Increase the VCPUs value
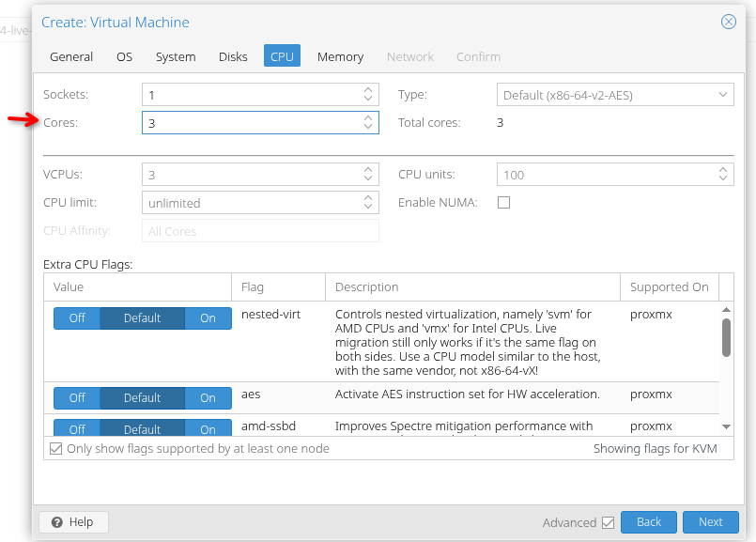The width and height of the screenshot is (756, 542). point(368,170)
